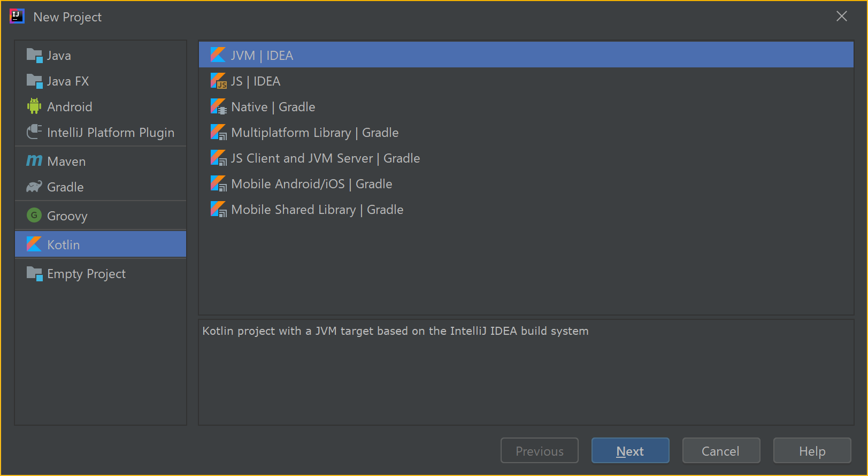Click the Maven icon
Image resolution: width=868 pixels, height=476 pixels.
point(33,160)
